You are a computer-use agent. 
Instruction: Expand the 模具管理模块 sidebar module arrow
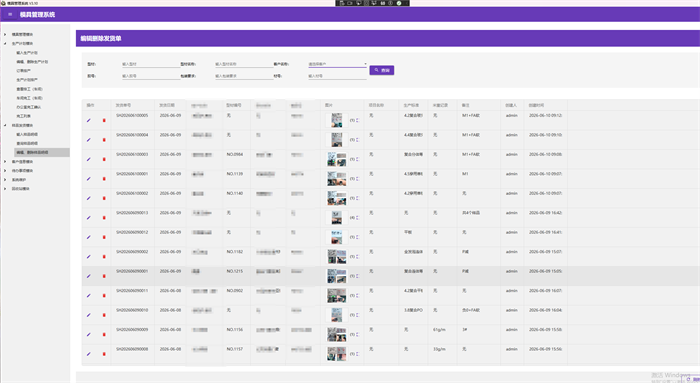coord(5,34)
